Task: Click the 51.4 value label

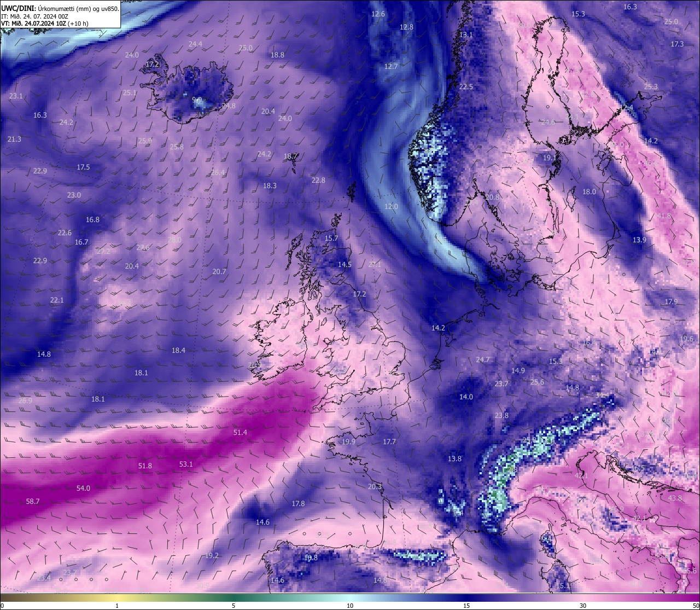Action: tap(240, 432)
